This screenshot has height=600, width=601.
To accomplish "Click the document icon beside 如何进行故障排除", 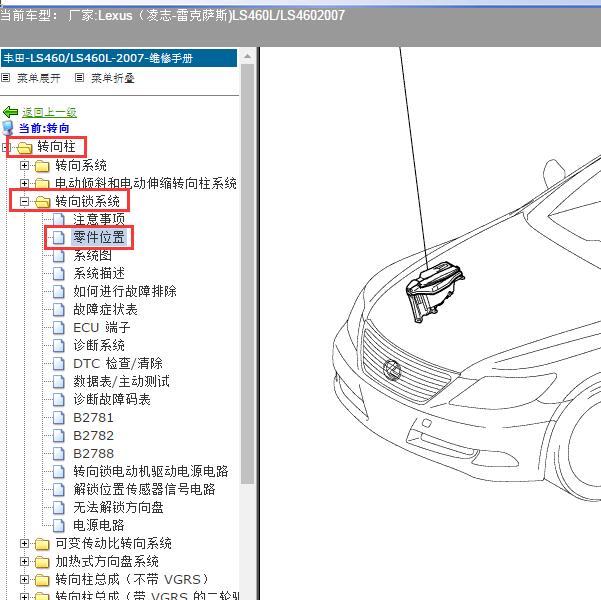I will [x=59, y=292].
